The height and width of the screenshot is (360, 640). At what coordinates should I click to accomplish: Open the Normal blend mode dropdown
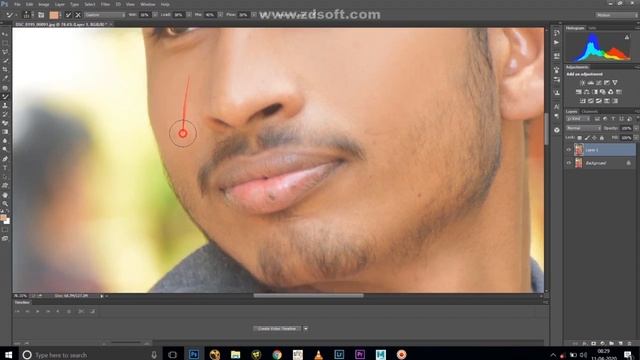point(583,128)
